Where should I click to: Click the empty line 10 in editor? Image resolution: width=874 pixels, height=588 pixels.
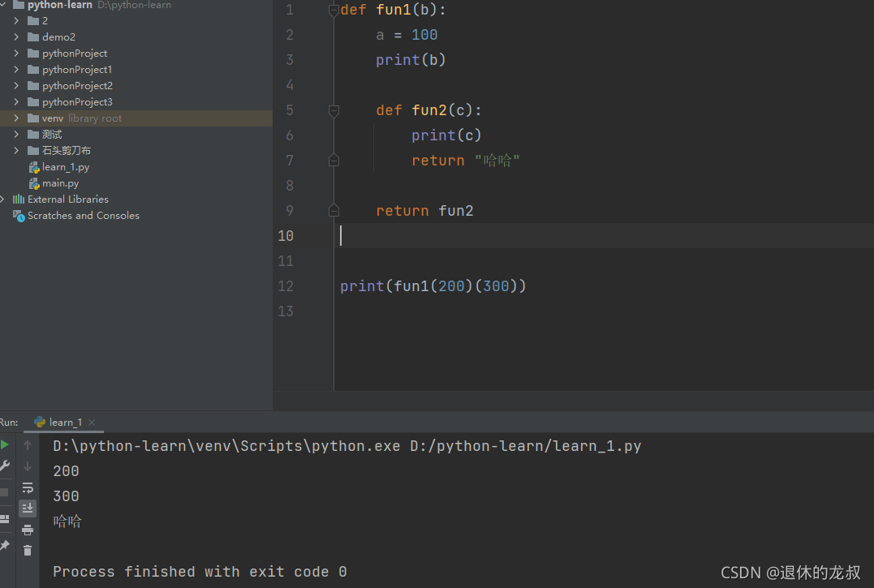click(x=604, y=235)
